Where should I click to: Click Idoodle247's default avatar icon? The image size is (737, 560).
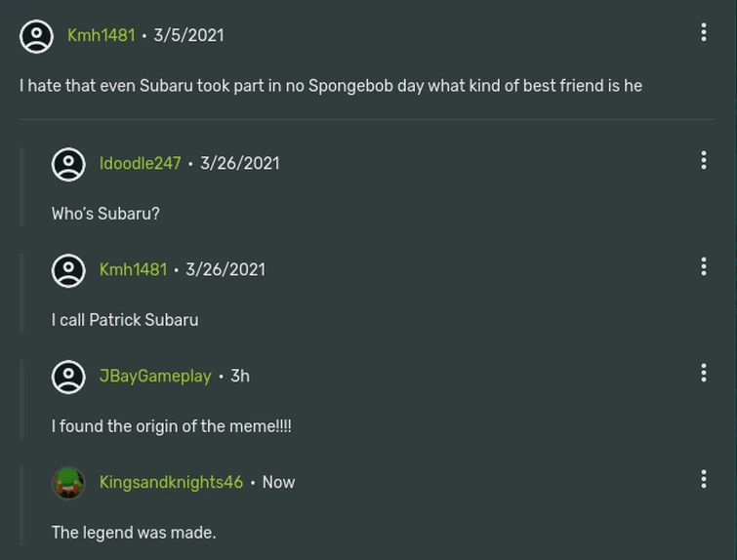(68, 164)
